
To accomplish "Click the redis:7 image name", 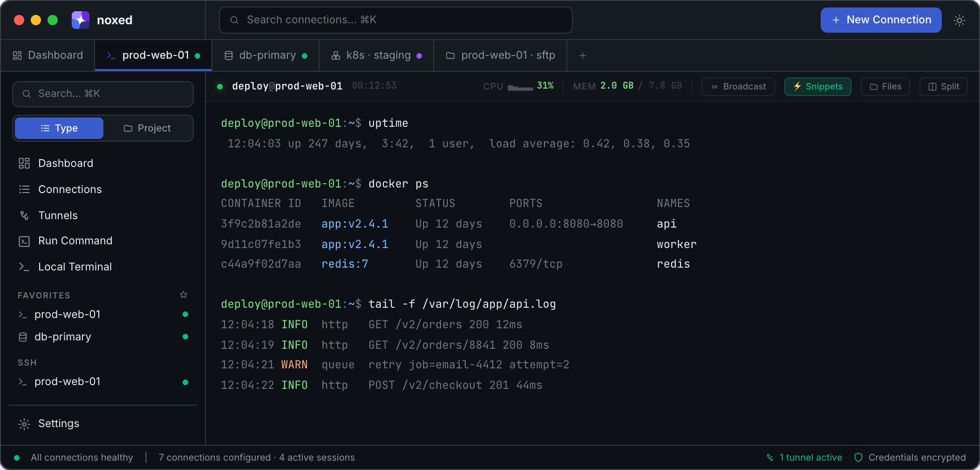I will pyautogui.click(x=345, y=264).
